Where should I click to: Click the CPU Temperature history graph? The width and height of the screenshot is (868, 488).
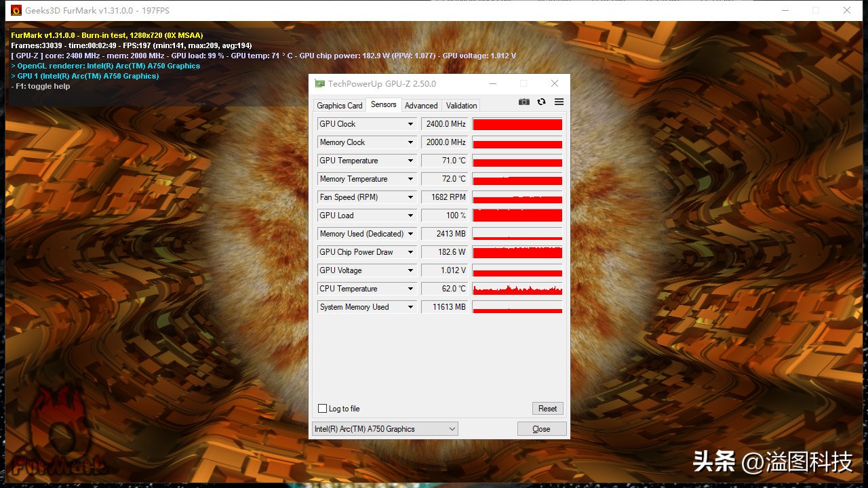pyautogui.click(x=517, y=289)
